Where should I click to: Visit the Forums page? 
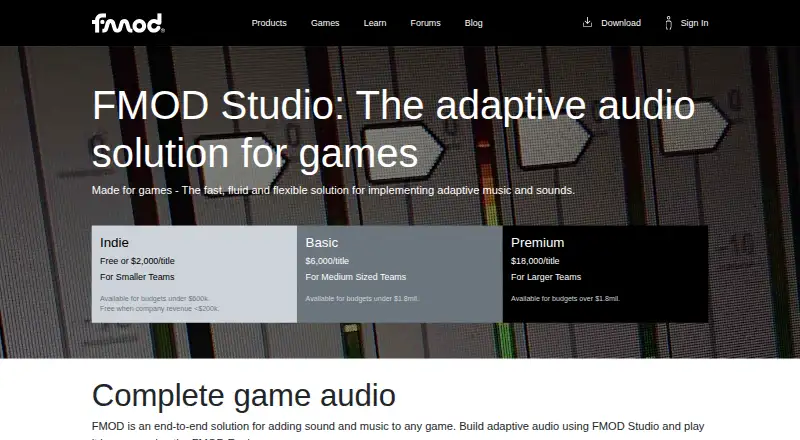tap(425, 23)
